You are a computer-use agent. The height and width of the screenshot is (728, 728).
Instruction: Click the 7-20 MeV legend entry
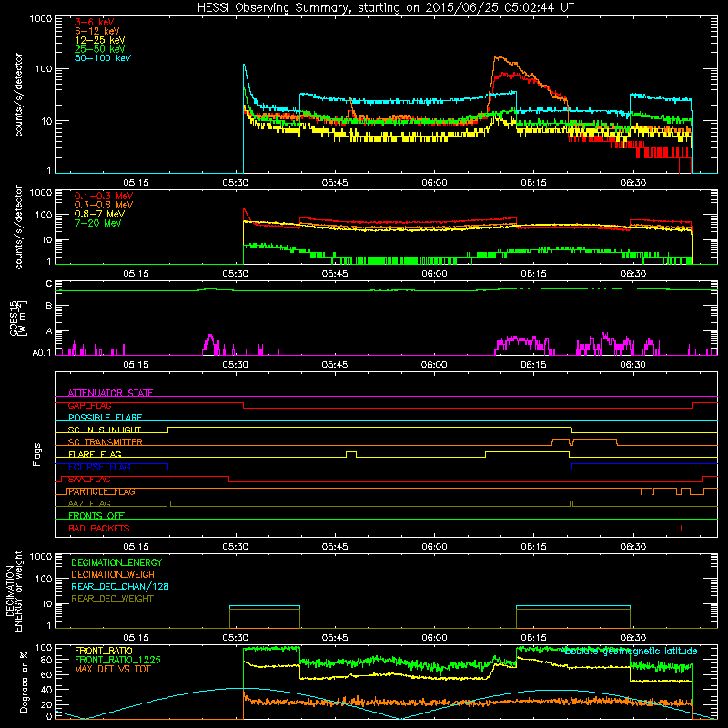97,223
